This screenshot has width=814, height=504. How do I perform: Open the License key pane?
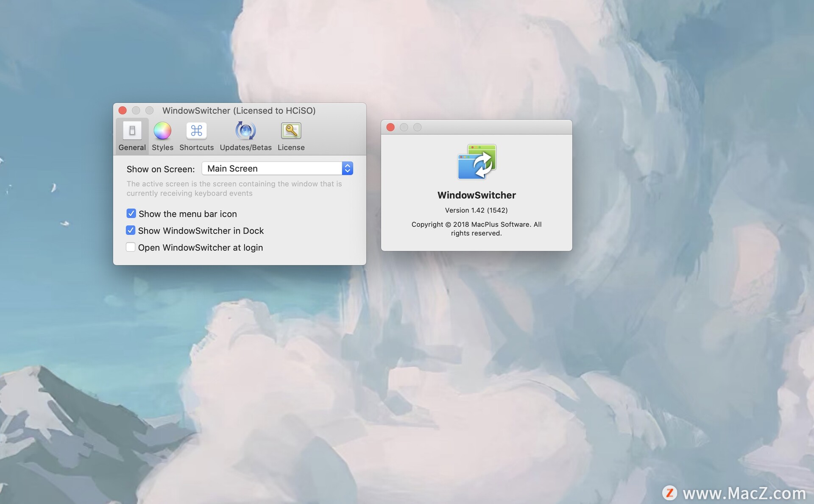click(291, 136)
